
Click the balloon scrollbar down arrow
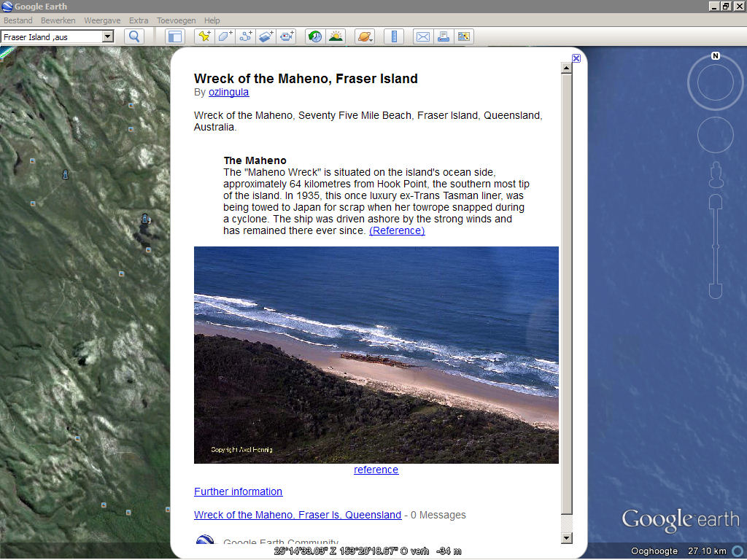pos(566,538)
